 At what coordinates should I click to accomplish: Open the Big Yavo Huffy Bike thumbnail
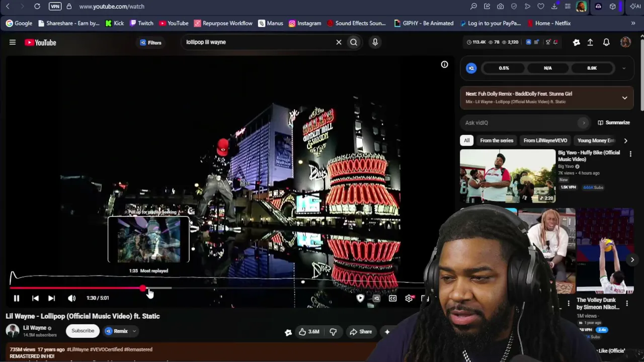click(508, 176)
